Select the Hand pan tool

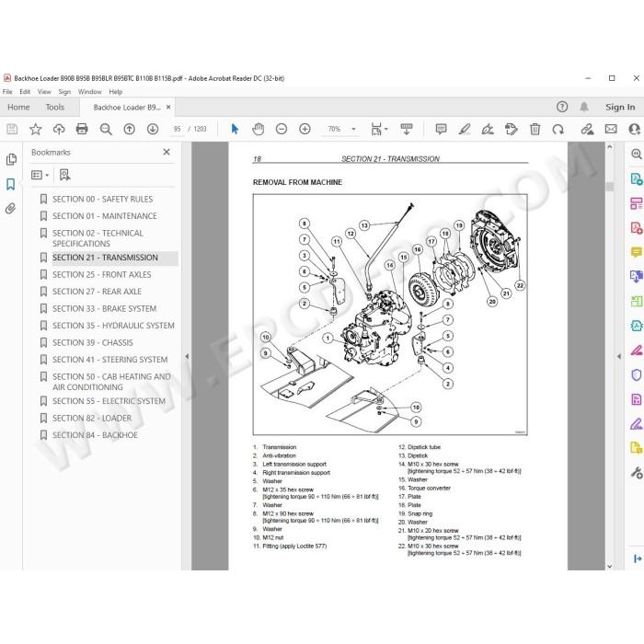tap(258, 129)
